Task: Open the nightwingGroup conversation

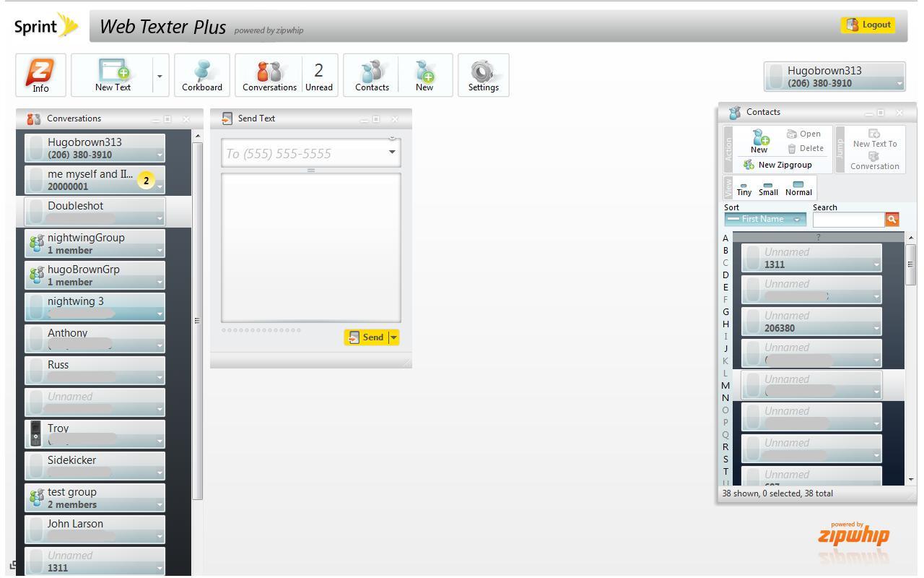Action: pyautogui.click(x=95, y=243)
